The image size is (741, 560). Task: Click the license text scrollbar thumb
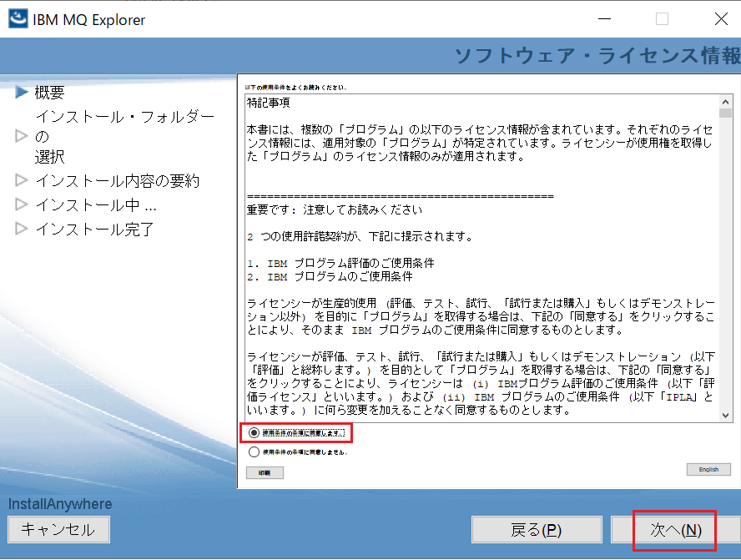[725, 114]
